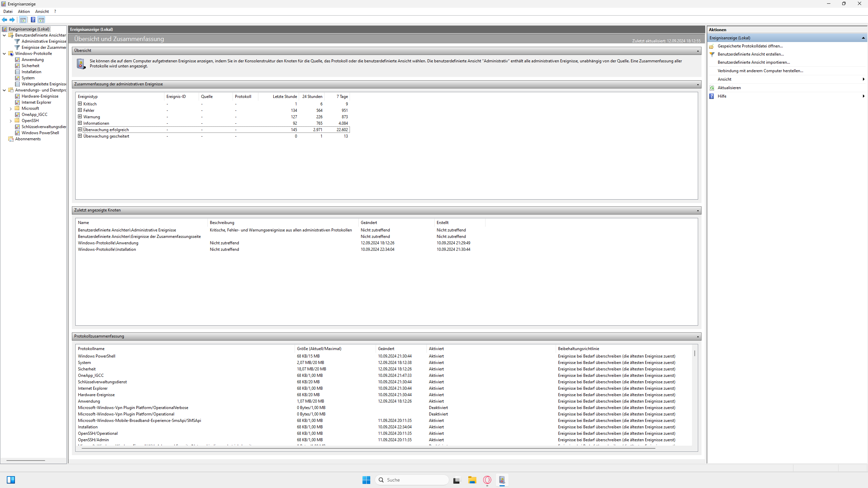Open Ansicht submenu in Aktionen pane
The height and width of the screenshot is (488, 868).
click(x=787, y=79)
